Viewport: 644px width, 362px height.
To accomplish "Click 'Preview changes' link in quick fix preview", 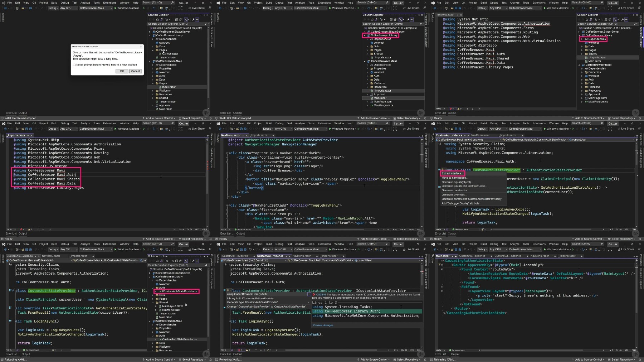I will (x=323, y=325).
